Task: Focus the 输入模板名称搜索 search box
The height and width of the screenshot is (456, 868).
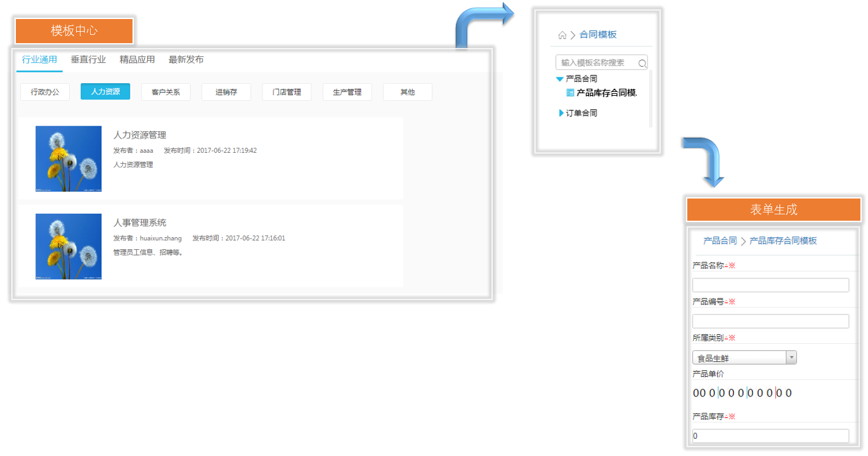Action: pos(595,63)
